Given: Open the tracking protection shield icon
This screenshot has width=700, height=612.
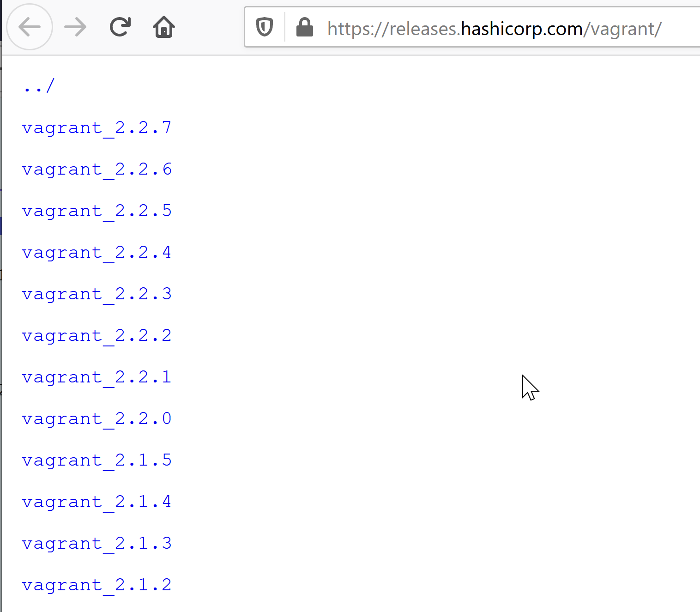Looking at the screenshot, I should click(x=265, y=27).
